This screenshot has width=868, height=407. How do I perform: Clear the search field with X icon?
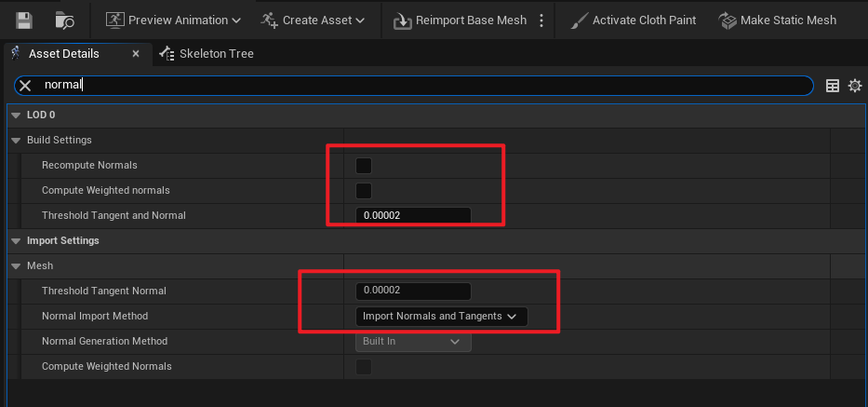pyautogui.click(x=26, y=85)
